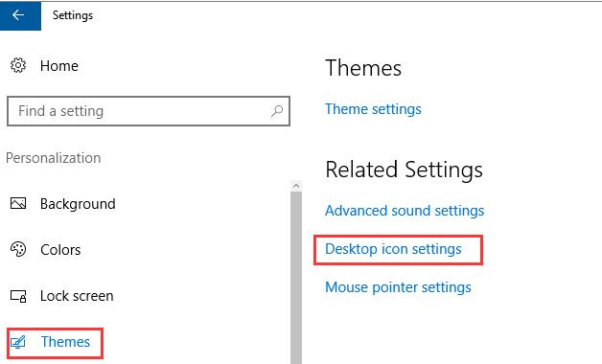Open Desktop icon settings link

[x=393, y=249]
